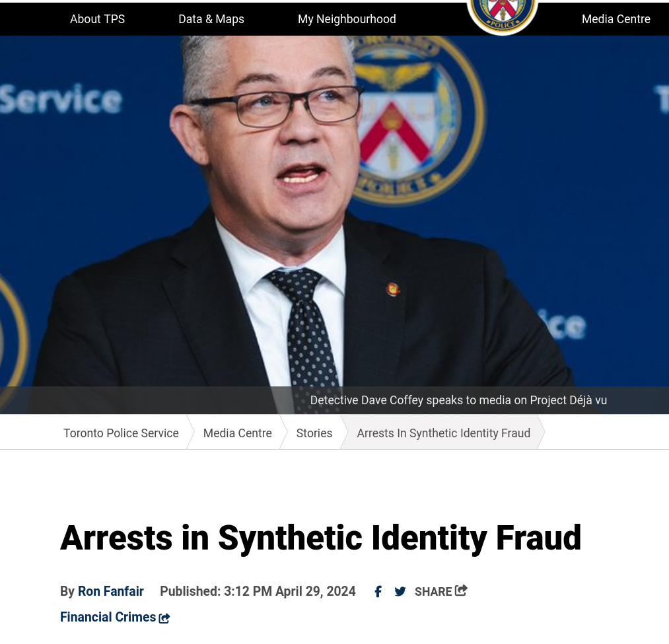Go to Toronto Police Service breadcrumb
The height and width of the screenshot is (644, 669).
tap(121, 433)
